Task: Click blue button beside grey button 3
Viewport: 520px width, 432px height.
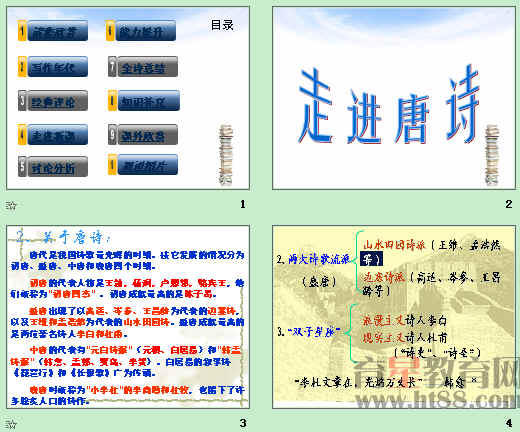Action: point(144,101)
